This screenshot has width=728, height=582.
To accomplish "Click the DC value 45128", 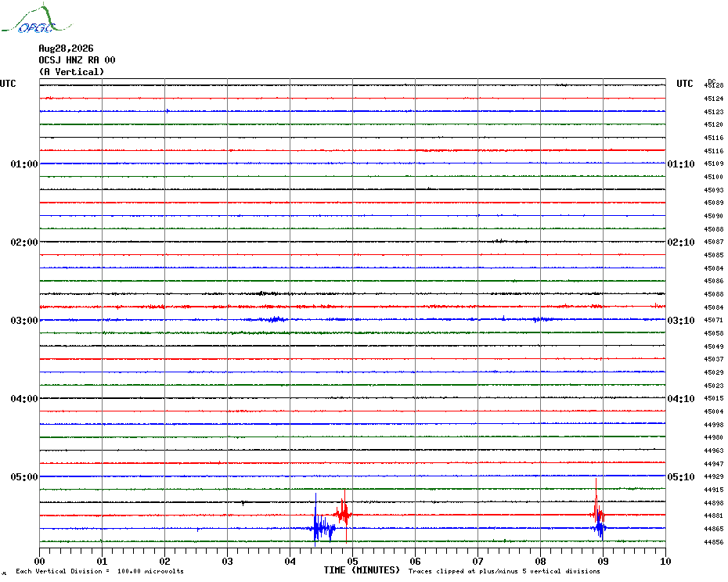I will (x=714, y=85).
